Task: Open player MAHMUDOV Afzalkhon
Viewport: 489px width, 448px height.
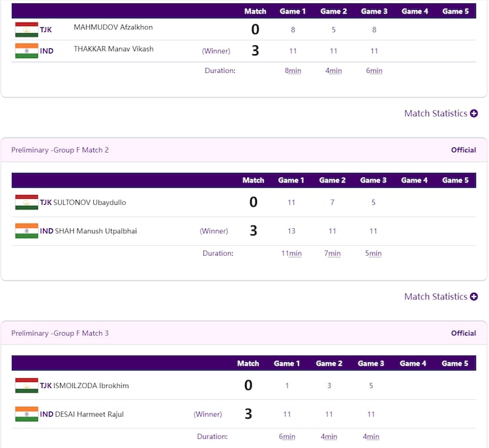Action: pyautogui.click(x=113, y=27)
